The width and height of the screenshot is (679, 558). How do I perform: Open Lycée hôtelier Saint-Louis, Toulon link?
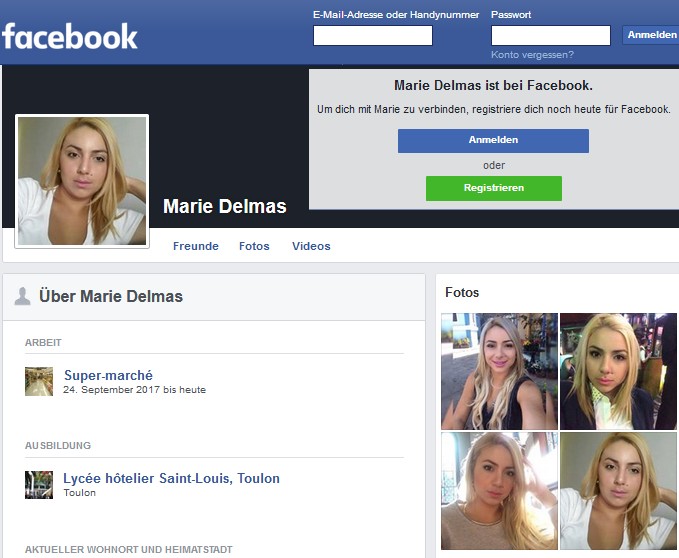171,478
